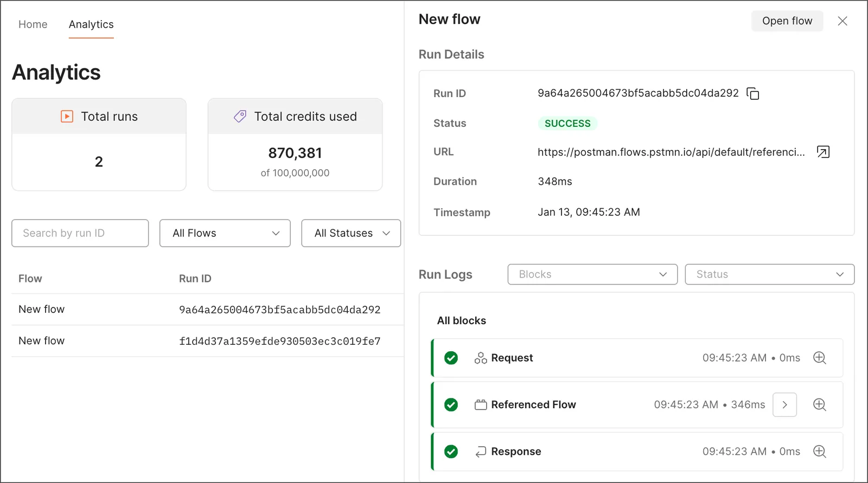
Task: Click the Run ID value in Run Details
Action: [638, 93]
